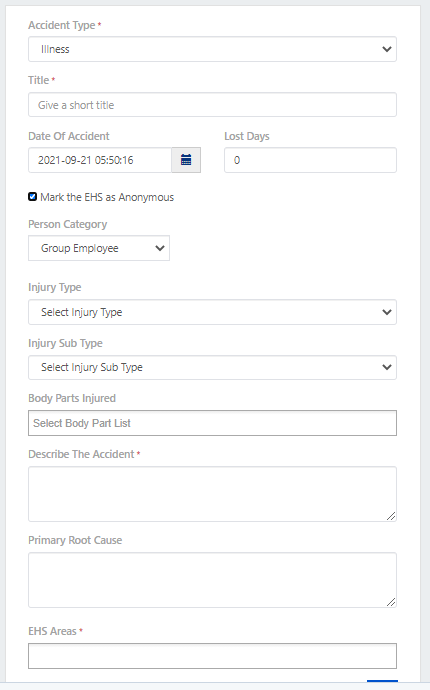Open the Group Employee category dropdown
Viewport: 430px width, 690px height.
point(99,248)
